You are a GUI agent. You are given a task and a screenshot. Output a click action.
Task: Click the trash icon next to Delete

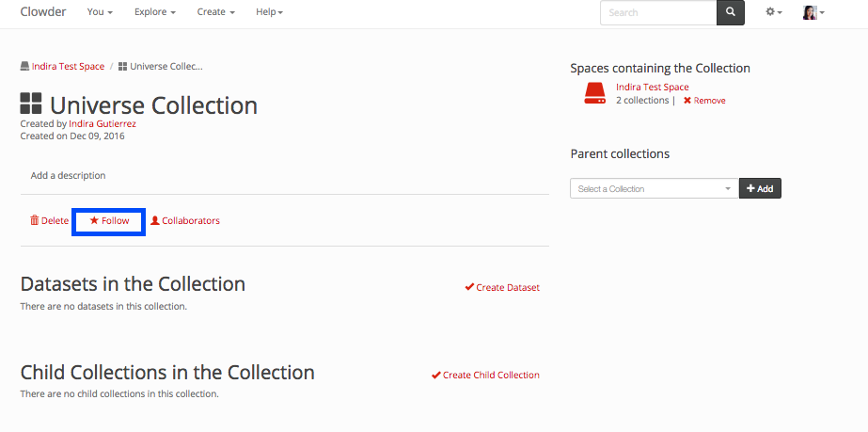[x=35, y=220]
